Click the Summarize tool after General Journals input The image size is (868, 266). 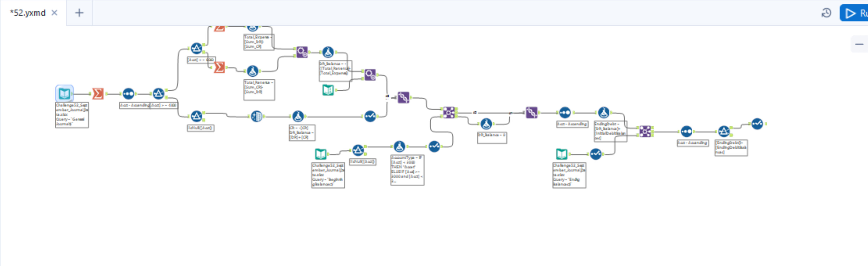point(98,94)
